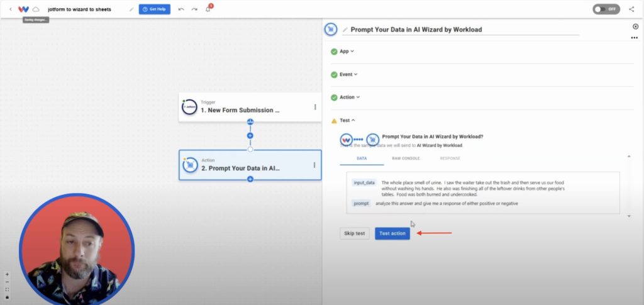The width and height of the screenshot is (644, 305).
Task: Click the Workload logo in Test section
Action: (347, 140)
